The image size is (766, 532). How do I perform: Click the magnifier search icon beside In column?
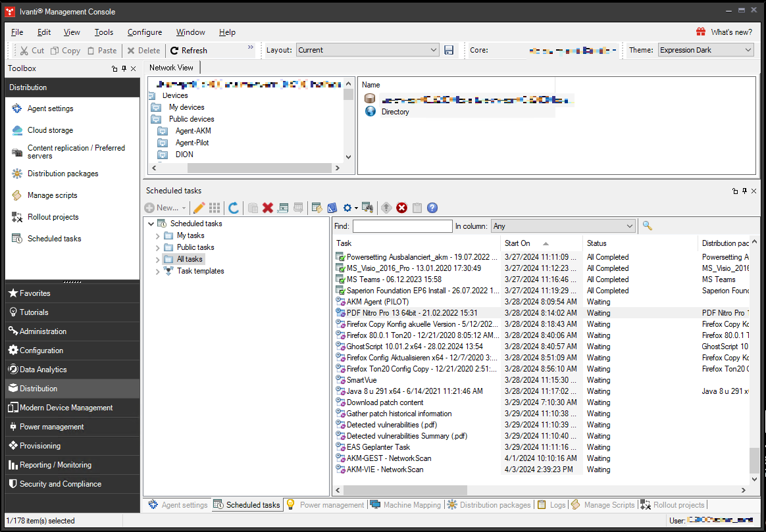[x=647, y=226]
